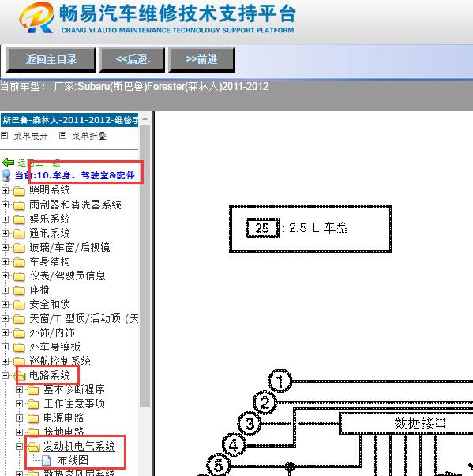Click circled connector 1 in the diagram
Screen dimensions: 473x476
click(280, 381)
